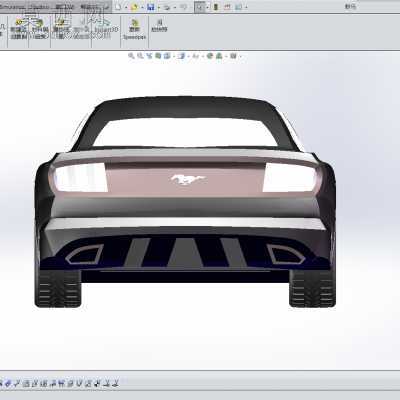The image size is (400, 400).
Task: Expand the Apply Scene dropdown arrow
Action: tap(226, 56)
